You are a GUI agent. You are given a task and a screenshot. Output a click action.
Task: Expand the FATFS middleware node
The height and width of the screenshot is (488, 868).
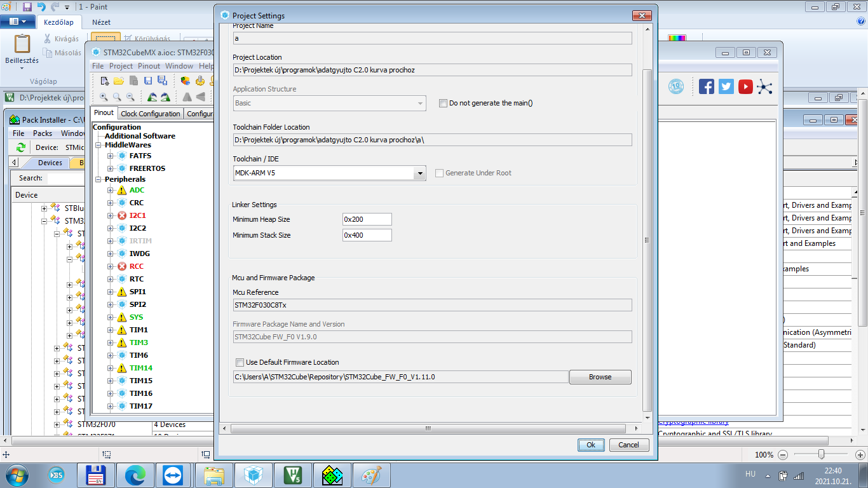coord(111,156)
